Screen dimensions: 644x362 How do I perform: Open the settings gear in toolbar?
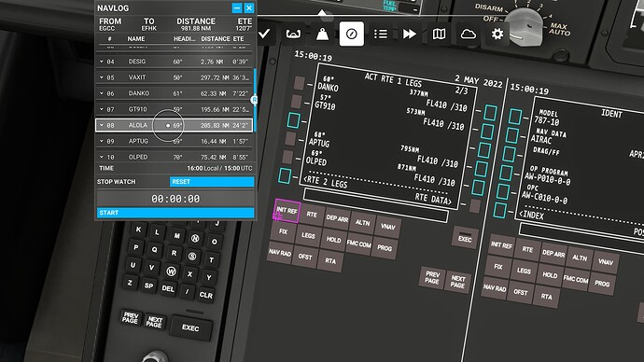pos(497,35)
